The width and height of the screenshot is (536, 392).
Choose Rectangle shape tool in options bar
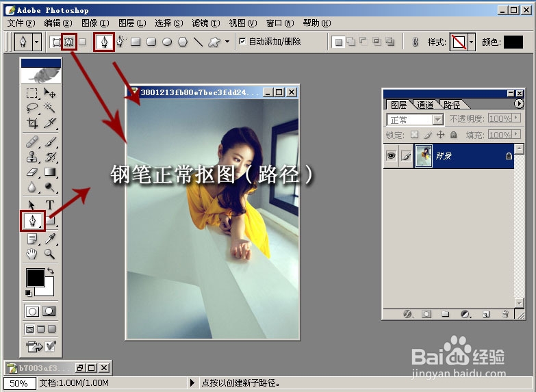tap(136, 42)
